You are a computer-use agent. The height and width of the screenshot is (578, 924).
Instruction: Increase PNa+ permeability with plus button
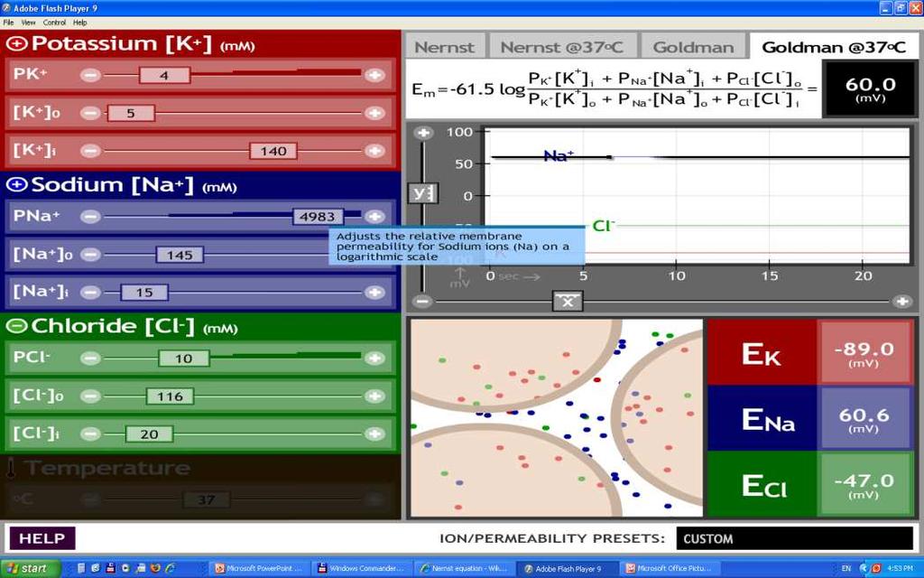pos(374,217)
